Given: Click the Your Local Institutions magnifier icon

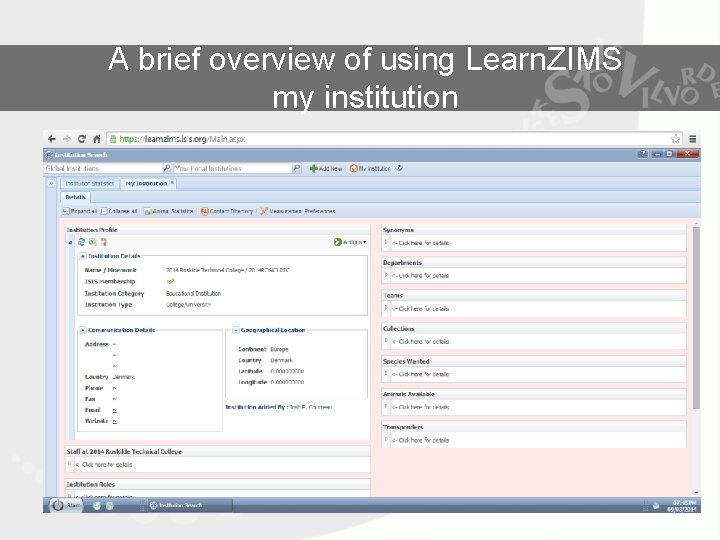Looking at the screenshot, I should tap(297, 169).
